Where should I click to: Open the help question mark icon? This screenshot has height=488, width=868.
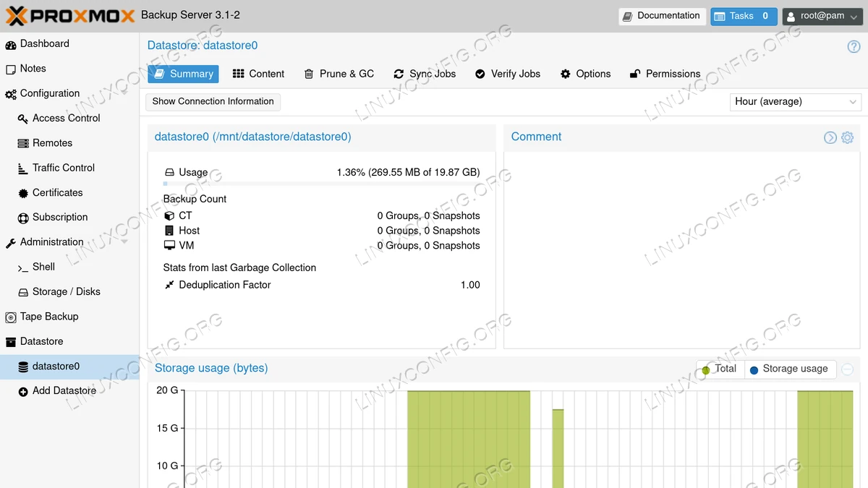pos(854,46)
